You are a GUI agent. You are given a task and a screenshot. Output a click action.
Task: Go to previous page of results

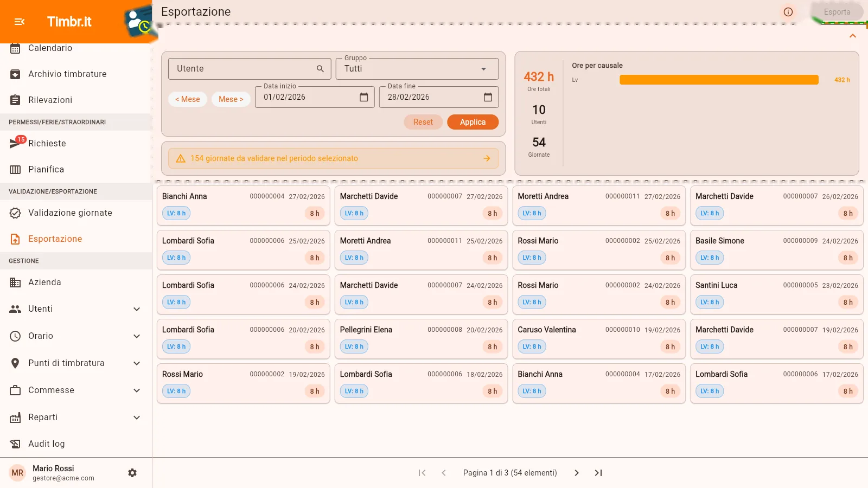[x=444, y=473]
